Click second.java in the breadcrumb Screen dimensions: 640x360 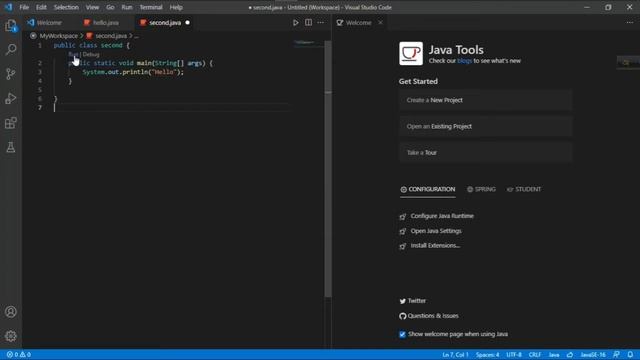111,36
